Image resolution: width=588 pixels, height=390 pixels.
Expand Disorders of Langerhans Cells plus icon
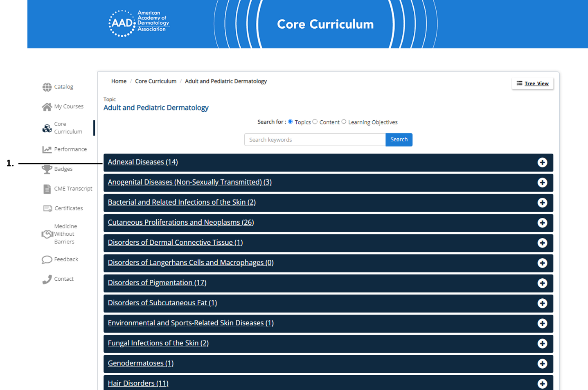pyautogui.click(x=542, y=263)
